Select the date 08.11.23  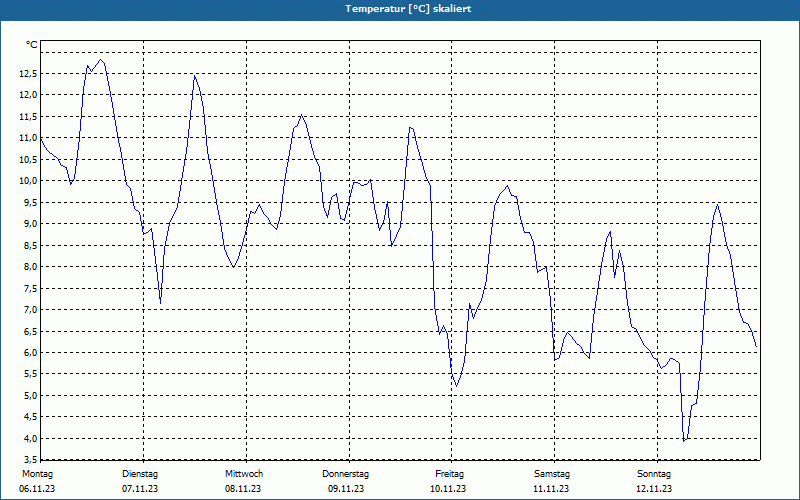(x=243, y=489)
